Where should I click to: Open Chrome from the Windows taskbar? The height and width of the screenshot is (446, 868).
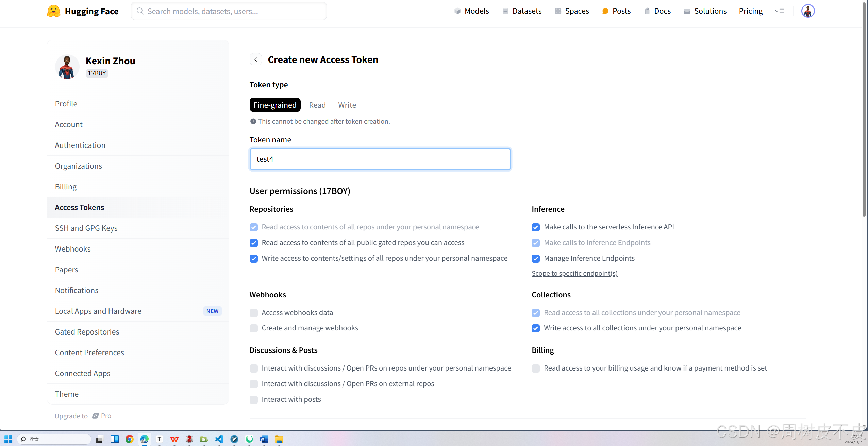tap(129, 439)
